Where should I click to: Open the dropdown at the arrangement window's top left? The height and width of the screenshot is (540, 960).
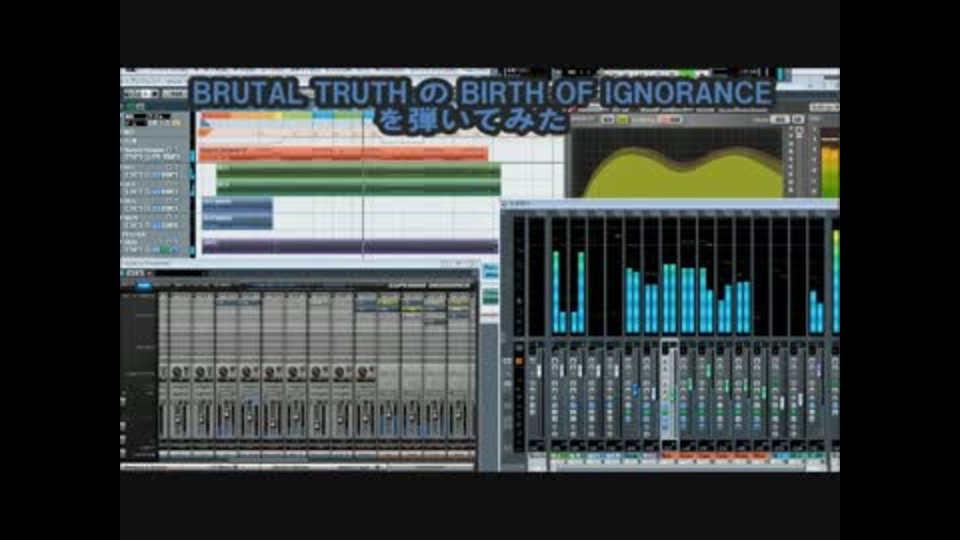point(141,94)
